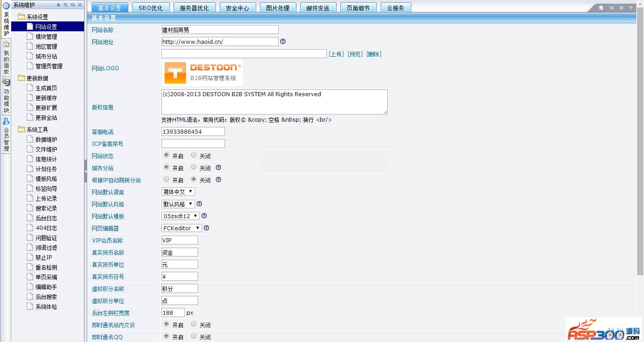Switch to the 图片处理 tab
644x342 pixels.
tap(278, 8)
